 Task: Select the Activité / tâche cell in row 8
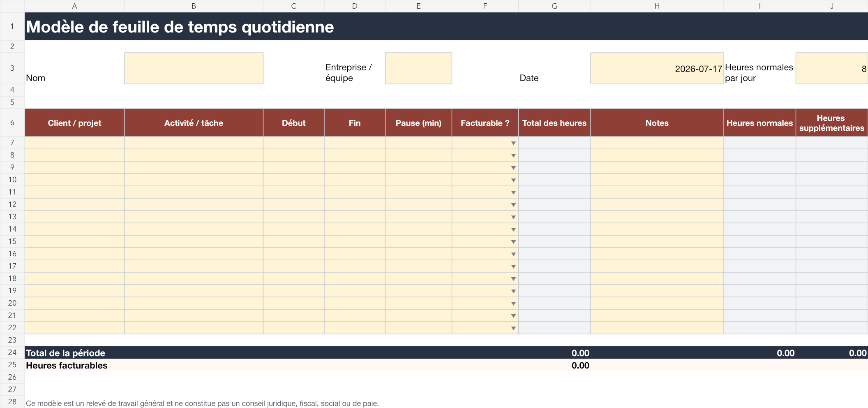[x=194, y=155]
